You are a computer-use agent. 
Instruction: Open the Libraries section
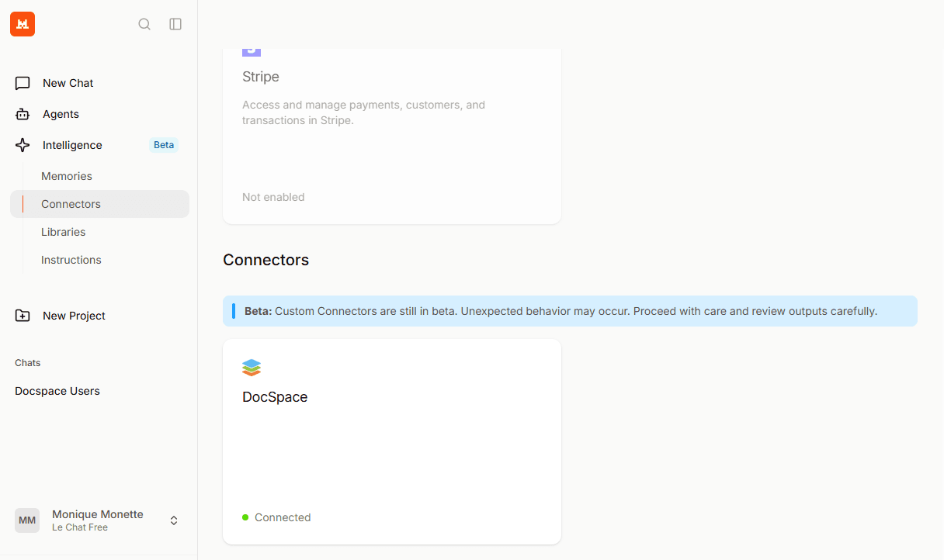click(x=64, y=232)
